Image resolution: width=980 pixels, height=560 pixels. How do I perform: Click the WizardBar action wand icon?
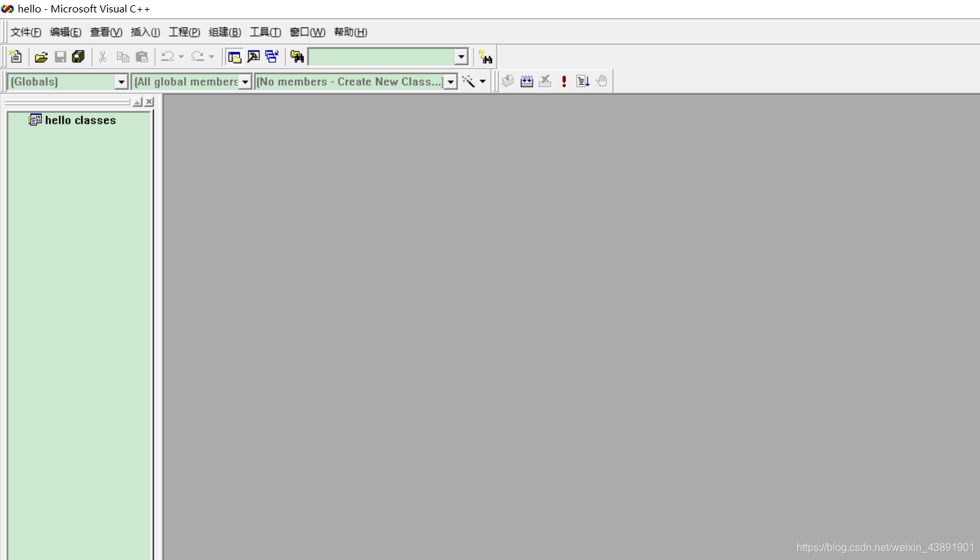point(469,81)
